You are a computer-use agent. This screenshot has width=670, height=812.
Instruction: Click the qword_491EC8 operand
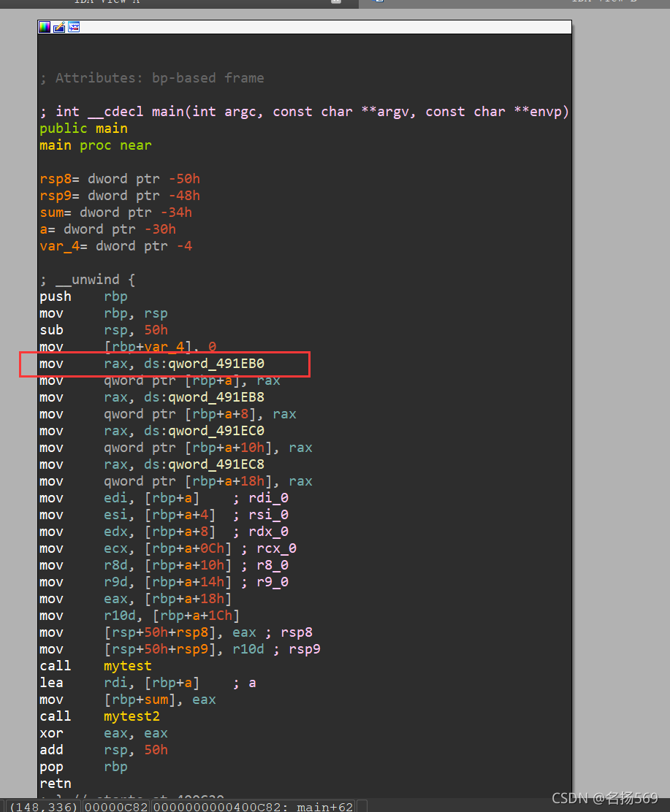[x=216, y=464]
